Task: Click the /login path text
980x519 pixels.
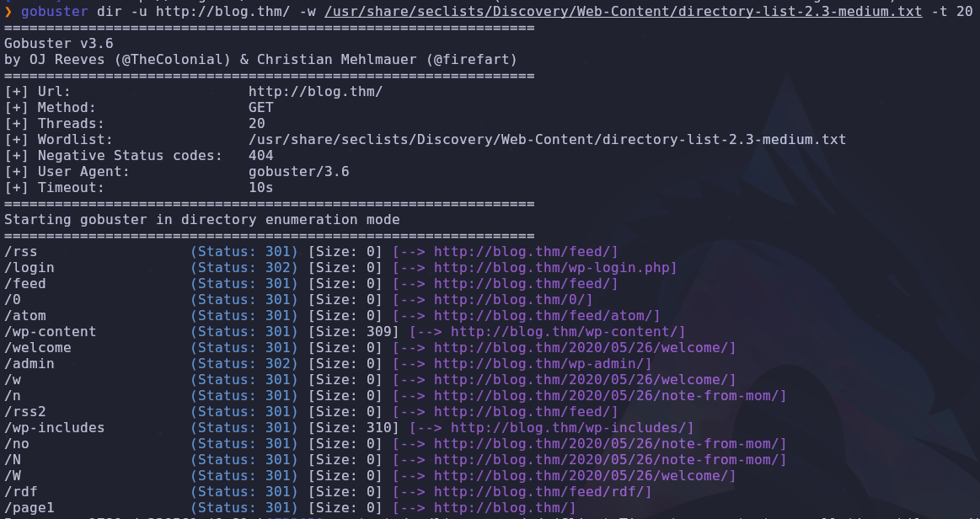Action: point(29,267)
